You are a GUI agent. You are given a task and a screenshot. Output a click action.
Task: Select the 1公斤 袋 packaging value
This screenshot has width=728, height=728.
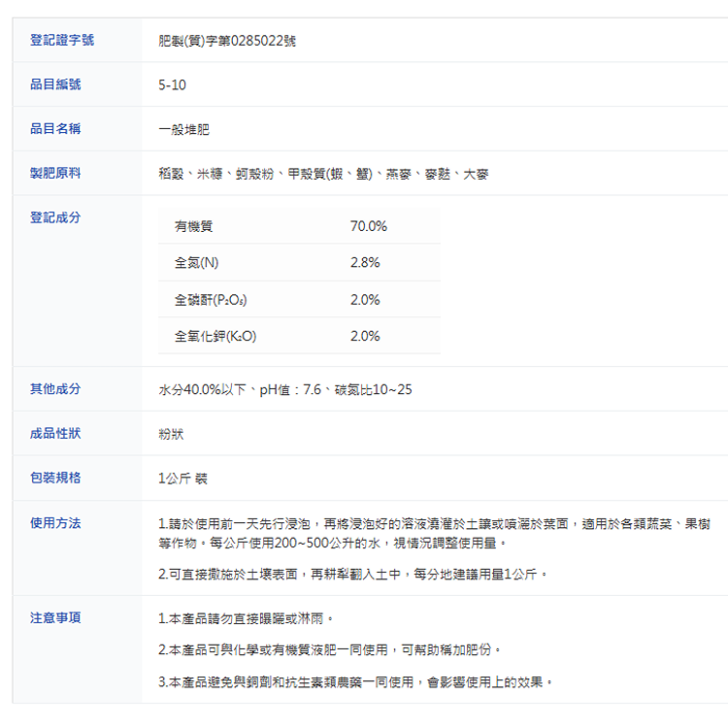[182, 479]
